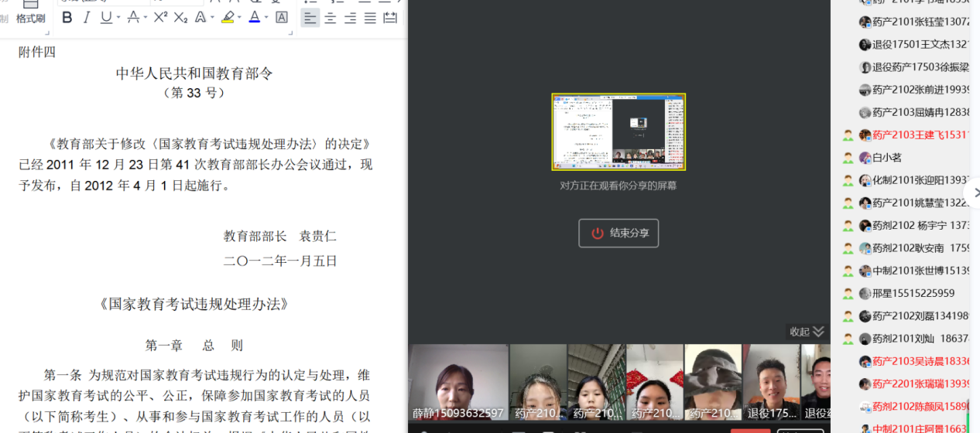Apply strikethrough to text
This screenshot has width=980, height=433.
click(133, 18)
